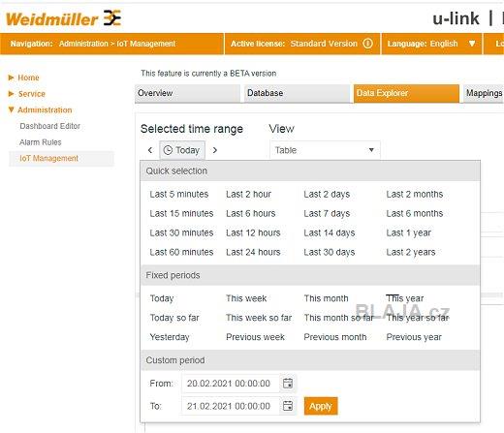Select Last 15 minutes quick selection

[x=181, y=213]
